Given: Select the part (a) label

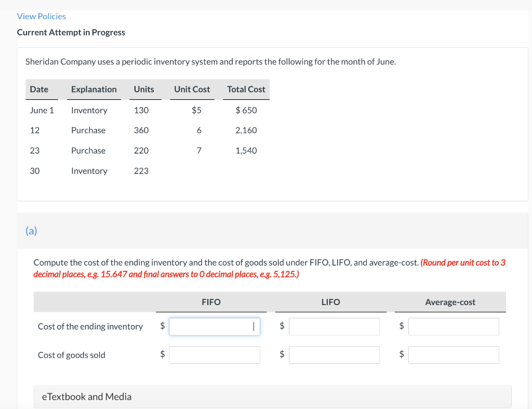Looking at the screenshot, I should point(31,231).
